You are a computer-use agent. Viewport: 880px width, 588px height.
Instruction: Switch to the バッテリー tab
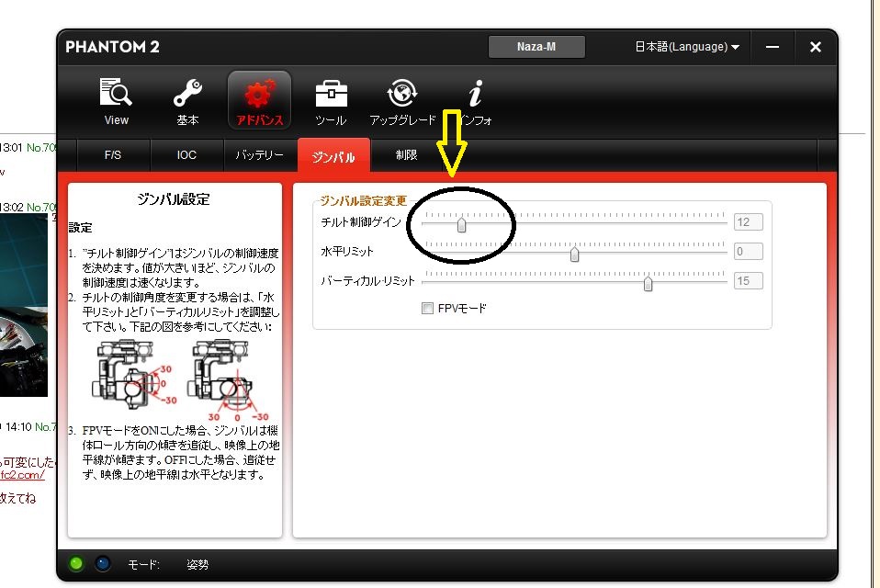pyautogui.click(x=260, y=155)
